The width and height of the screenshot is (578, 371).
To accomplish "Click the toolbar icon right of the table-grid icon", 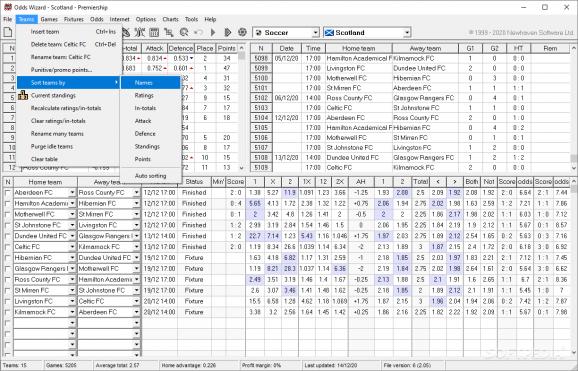I will pyautogui.click(x=169, y=32).
